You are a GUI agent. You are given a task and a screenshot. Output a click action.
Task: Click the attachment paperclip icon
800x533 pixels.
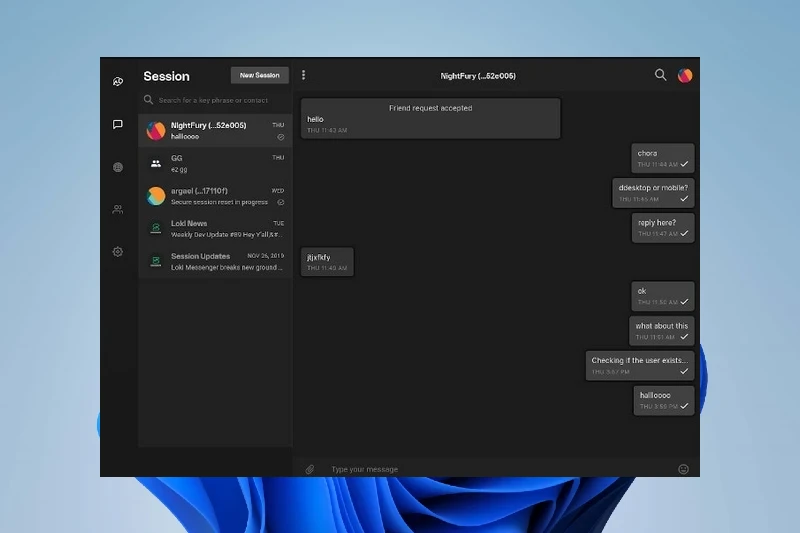coord(310,469)
